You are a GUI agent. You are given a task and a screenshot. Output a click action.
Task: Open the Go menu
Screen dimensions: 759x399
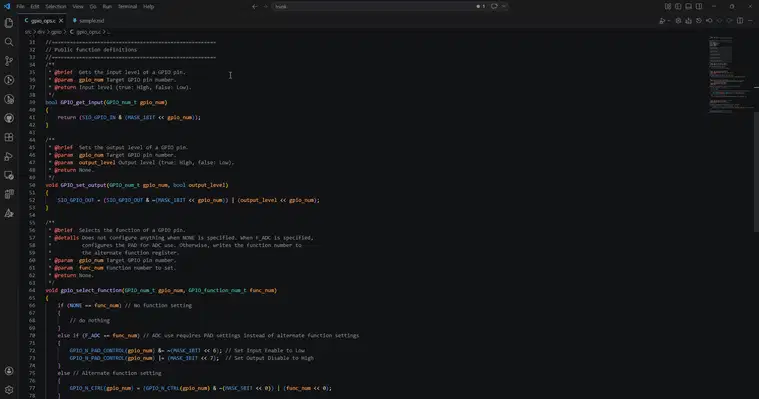point(93,6)
